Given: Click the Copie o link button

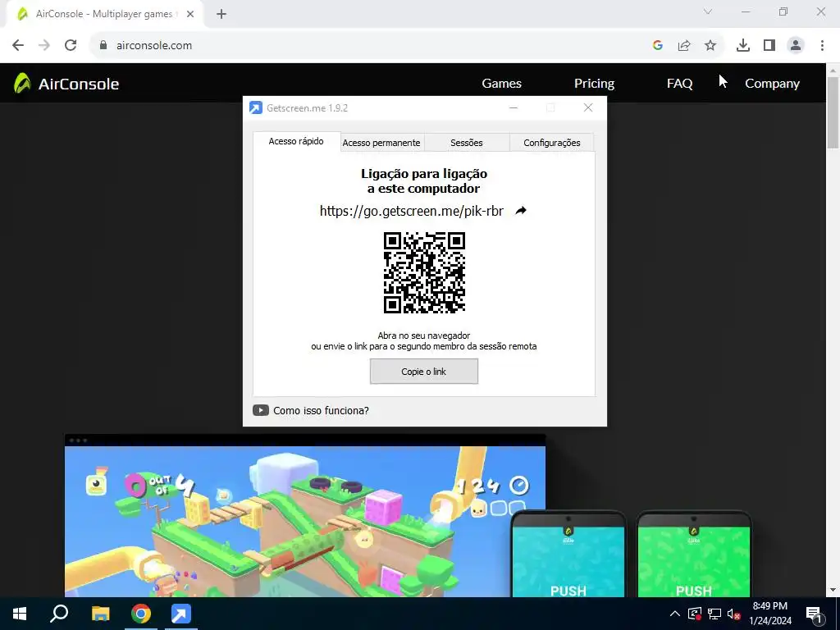Looking at the screenshot, I should 424,372.
